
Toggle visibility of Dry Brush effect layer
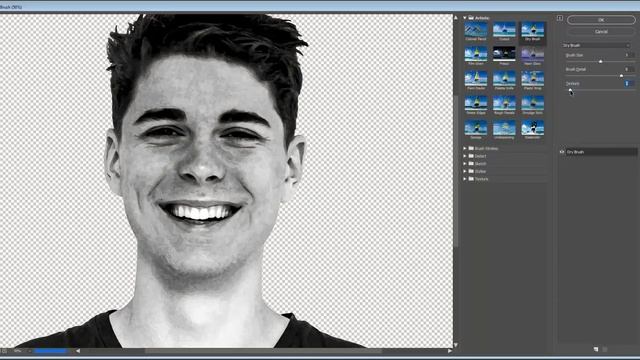[562, 152]
